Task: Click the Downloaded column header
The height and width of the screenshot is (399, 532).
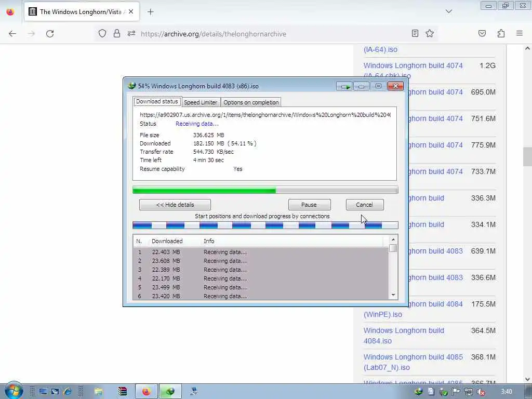Action: [x=167, y=241]
